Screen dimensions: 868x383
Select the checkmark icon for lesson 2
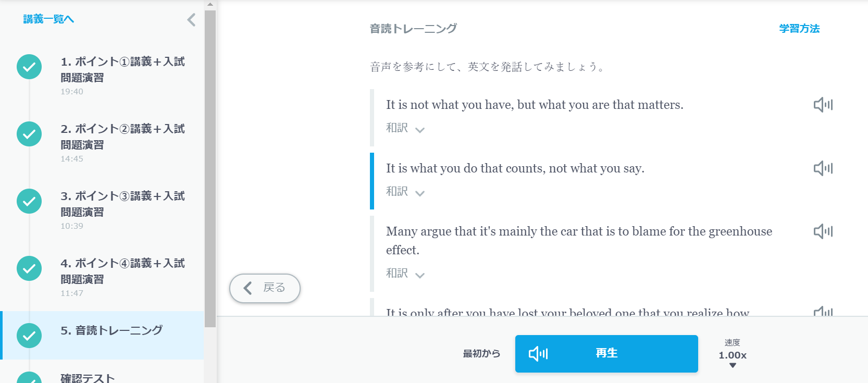(x=29, y=134)
